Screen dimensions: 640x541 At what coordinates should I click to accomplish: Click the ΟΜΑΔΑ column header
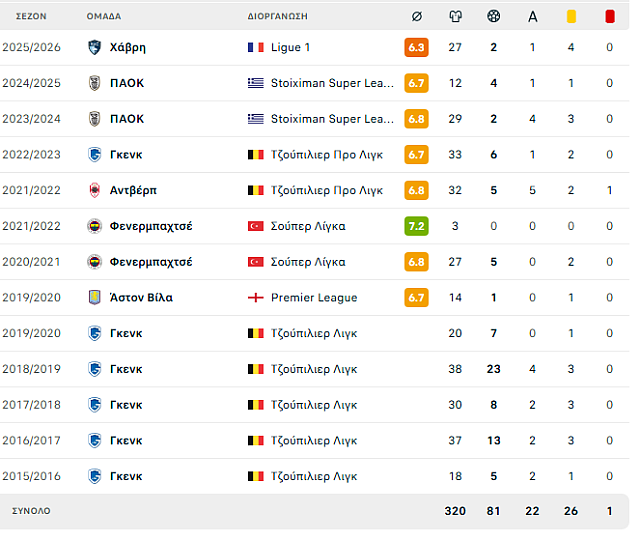point(104,16)
